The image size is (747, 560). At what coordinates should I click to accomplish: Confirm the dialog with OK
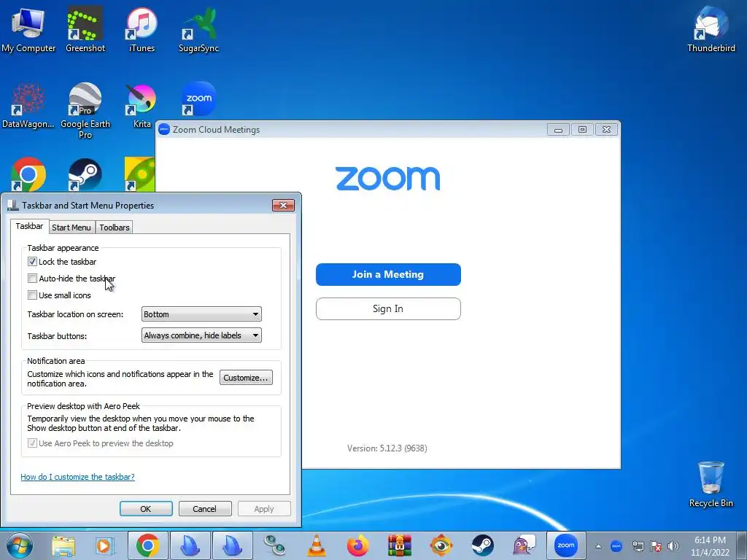[146, 508]
